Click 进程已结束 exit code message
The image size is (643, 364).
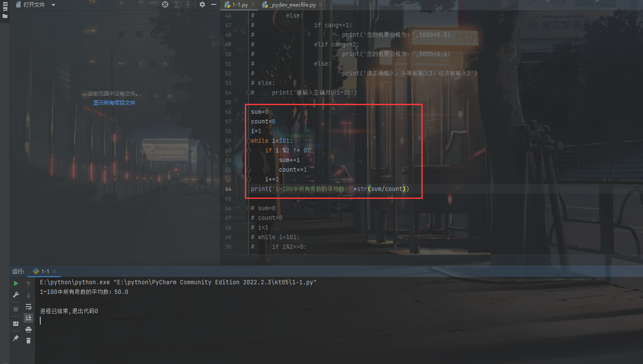(x=69, y=311)
